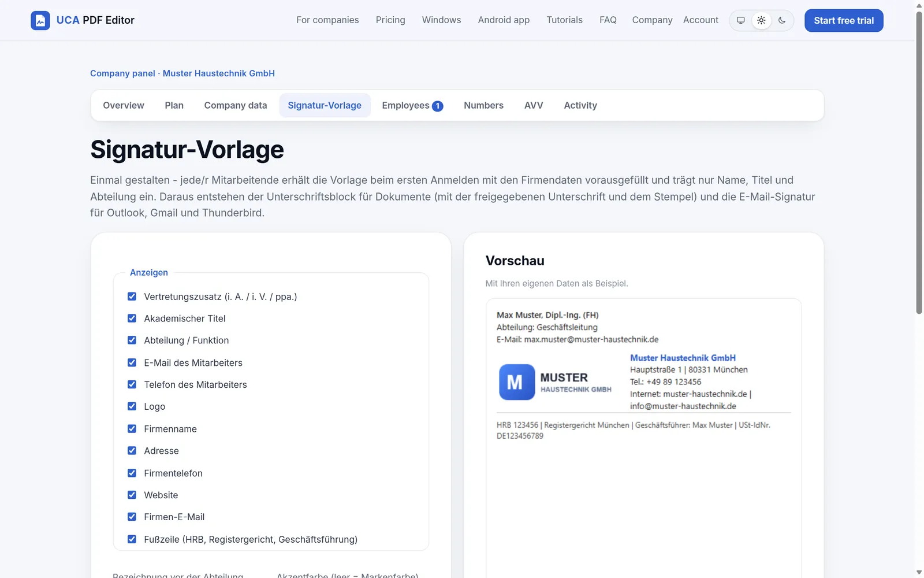Switch to the Activity tab

click(580, 105)
